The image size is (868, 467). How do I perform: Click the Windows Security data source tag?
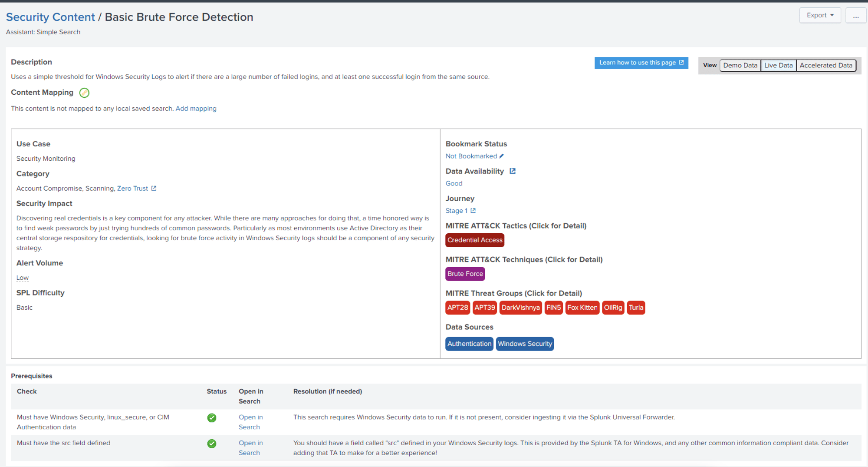525,344
